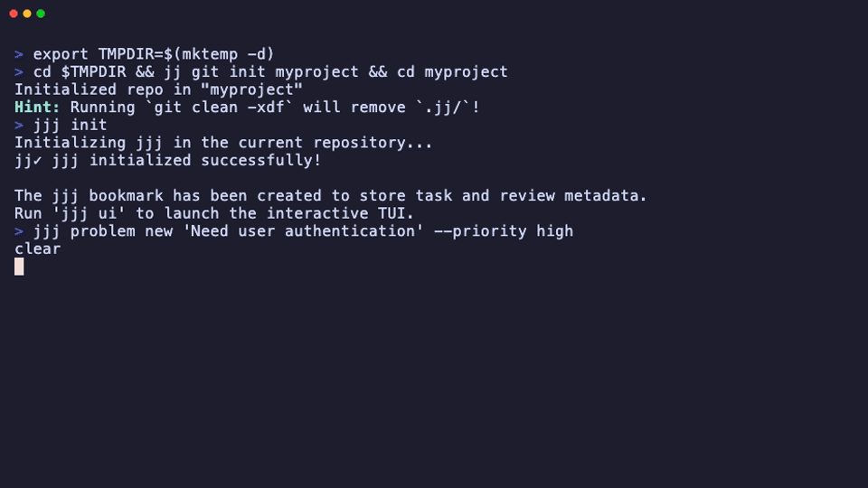Click the 'export TMPDIR=$(mktemp -d)' command text
868x488 pixels.
coord(154,54)
